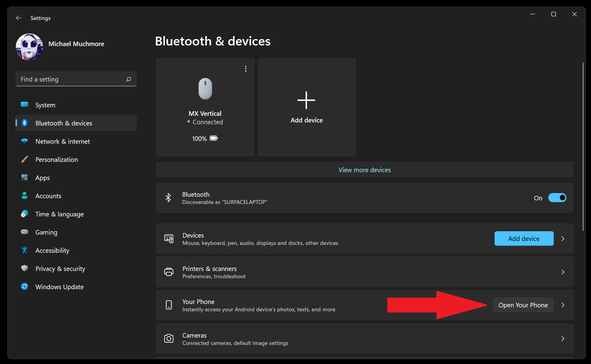The height and width of the screenshot is (364, 591).
Task: Click the Bluetooth symbol in Bluetooth row
Action: click(168, 198)
